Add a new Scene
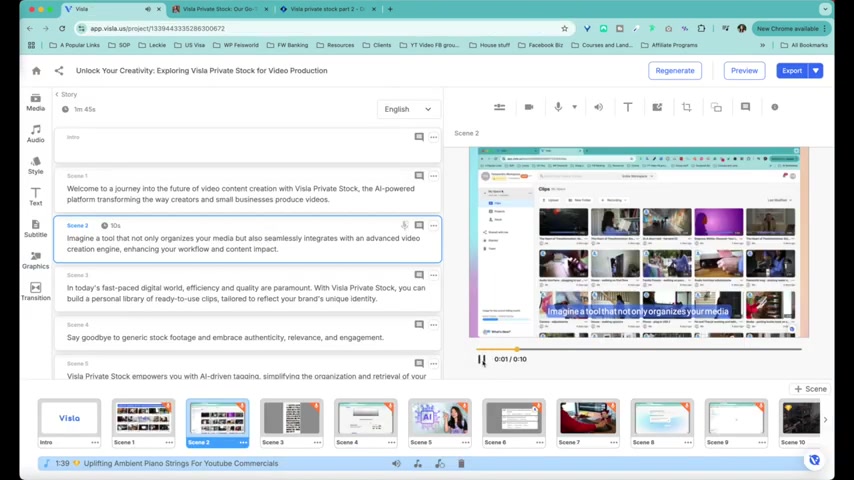This screenshot has width=854, height=480. 810,389
